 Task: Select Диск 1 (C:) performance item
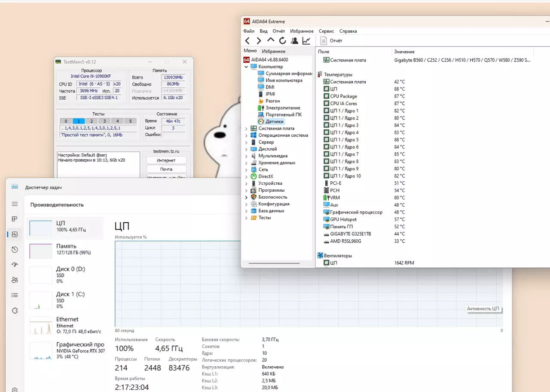(65, 300)
